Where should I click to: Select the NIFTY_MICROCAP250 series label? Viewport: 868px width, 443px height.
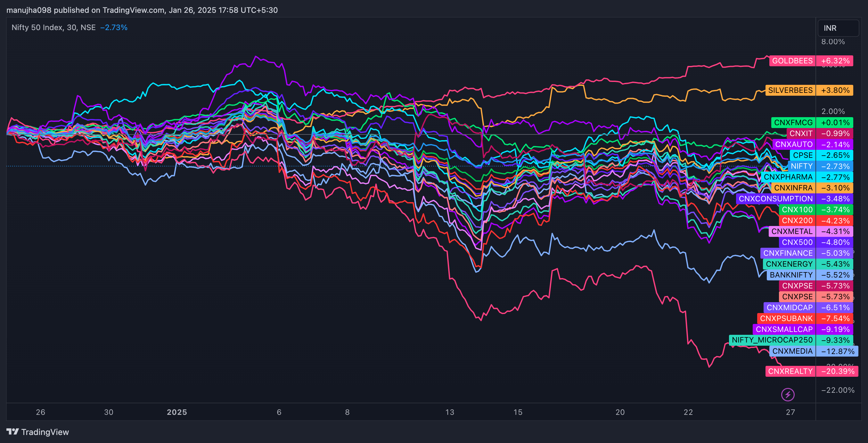772,340
